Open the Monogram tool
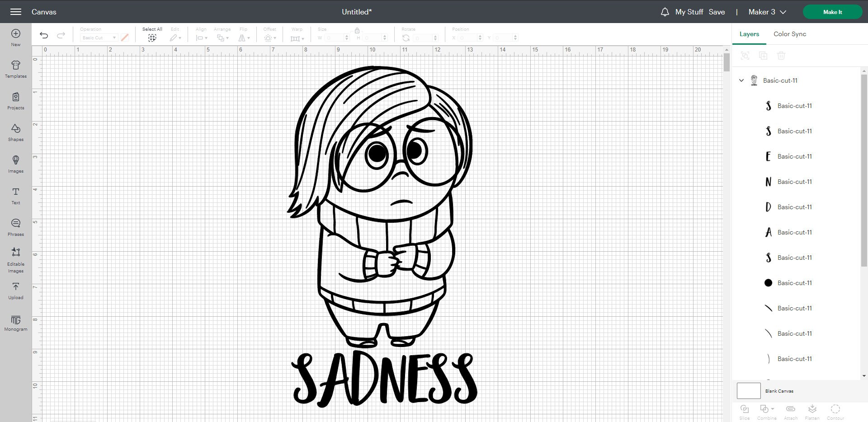 point(15,322)
